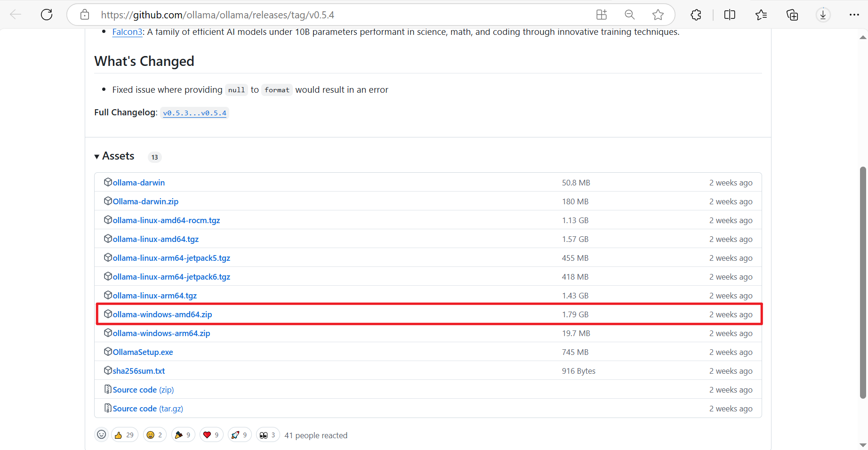Click the 1.79 GB size value
868x450 pixels.
click(575, 314)
